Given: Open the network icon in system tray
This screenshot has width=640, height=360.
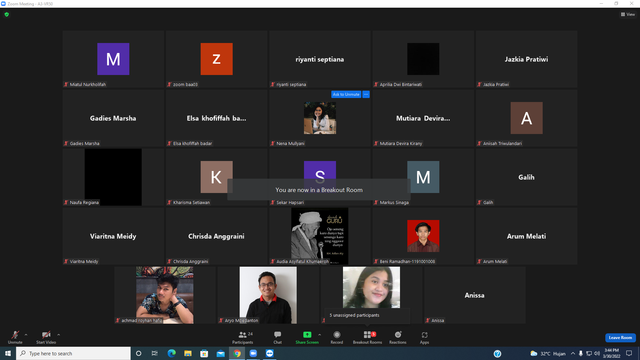Looking at the screenshot, I should click(x=589, y=353).
